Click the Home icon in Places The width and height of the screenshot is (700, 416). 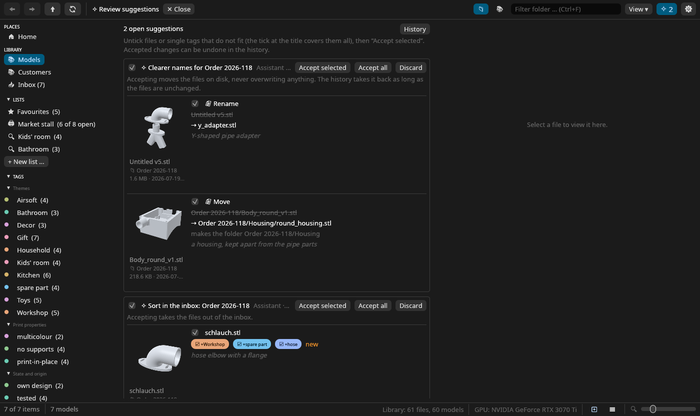pyautogui.click(x=11, y=37)
